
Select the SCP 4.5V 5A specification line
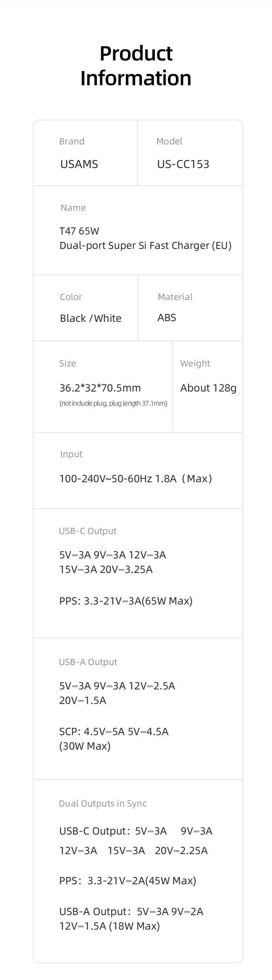coord(114,731)
